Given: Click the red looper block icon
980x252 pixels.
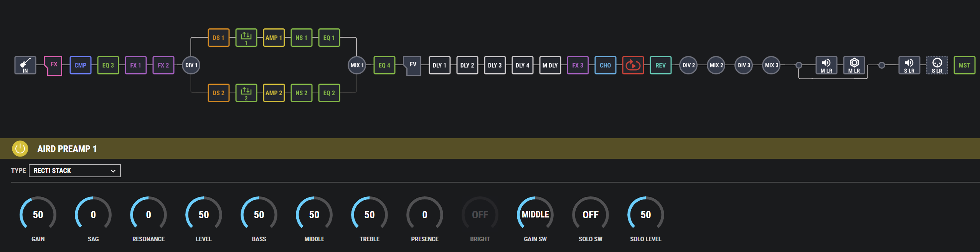Looking at the screenshot, I should pyautogui.click(x=633, y=65).
